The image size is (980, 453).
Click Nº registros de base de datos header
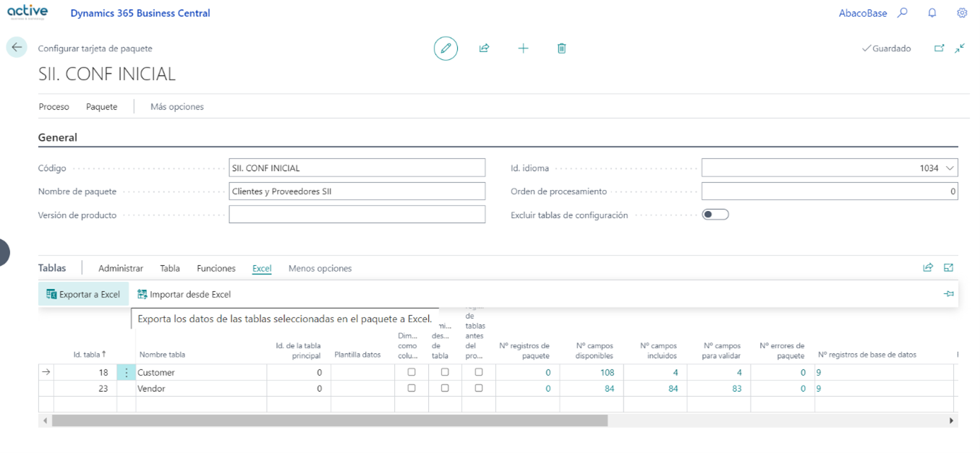pyautogui.click(x=867, y=355)
